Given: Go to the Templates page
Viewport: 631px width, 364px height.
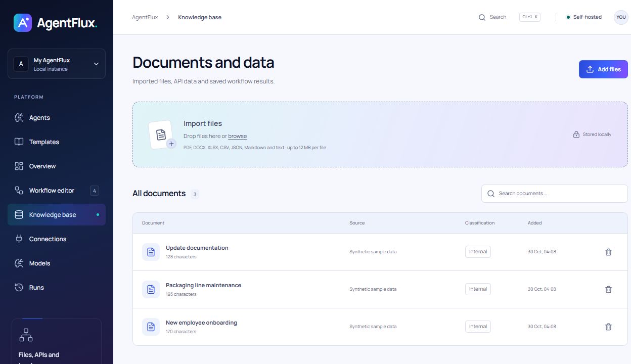Looking at the screenshot, I should [x=57, y=142].
